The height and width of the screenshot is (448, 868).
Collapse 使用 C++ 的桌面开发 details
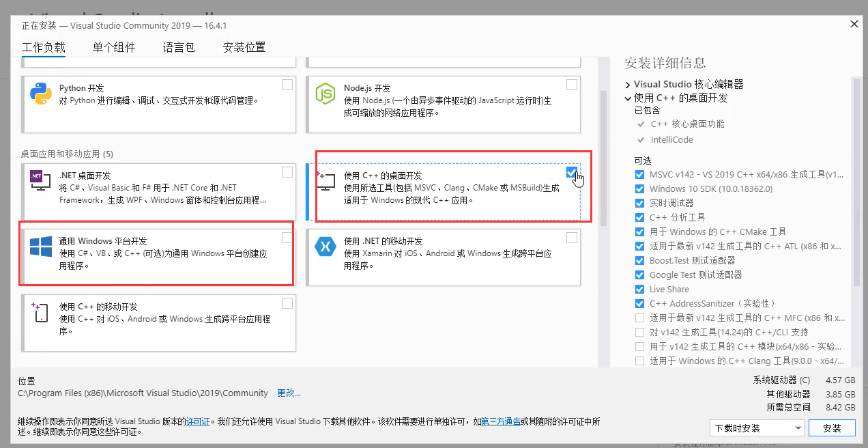[x=628, y=98]
